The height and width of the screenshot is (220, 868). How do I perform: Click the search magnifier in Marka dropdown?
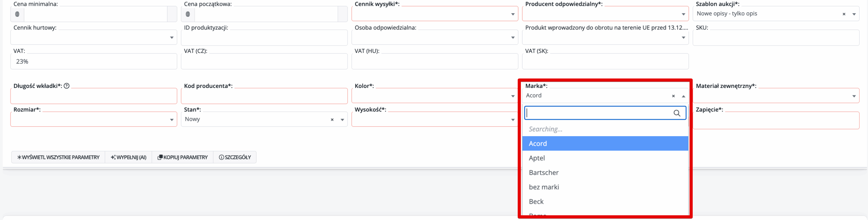pyautogui.click(x=677, y=113)
